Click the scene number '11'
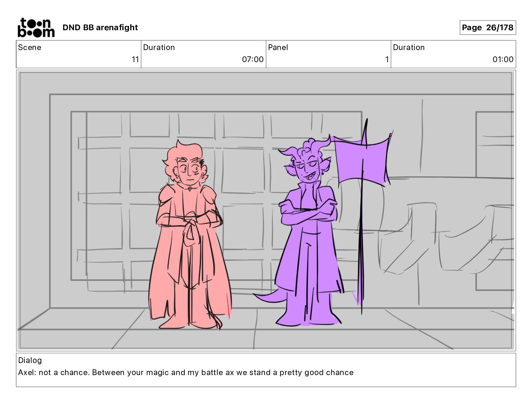Screen dimensions: 532x411 pyautogui.click(x=135, y=59)
